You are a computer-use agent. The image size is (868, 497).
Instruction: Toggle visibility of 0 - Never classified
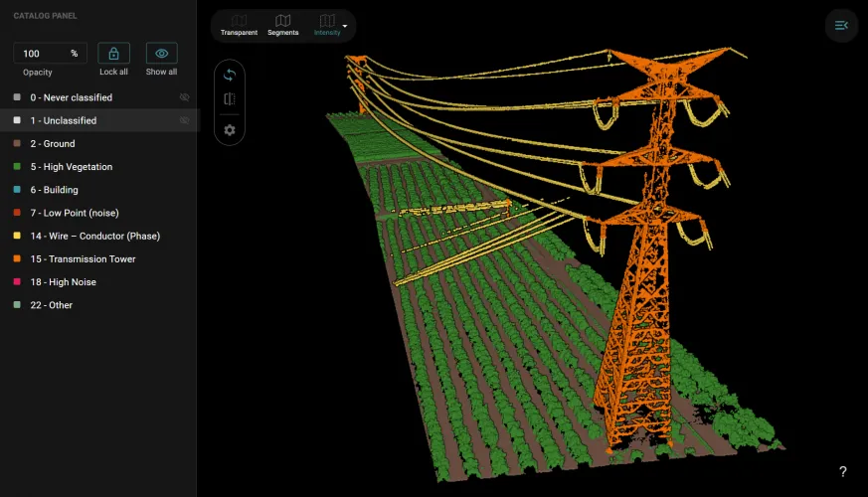(x=184, y=97)
